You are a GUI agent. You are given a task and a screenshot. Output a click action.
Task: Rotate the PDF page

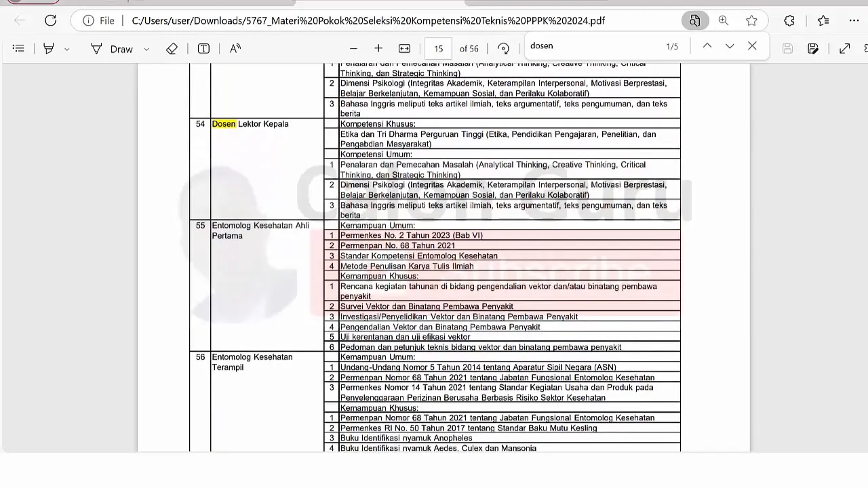(x=503, y=48)
